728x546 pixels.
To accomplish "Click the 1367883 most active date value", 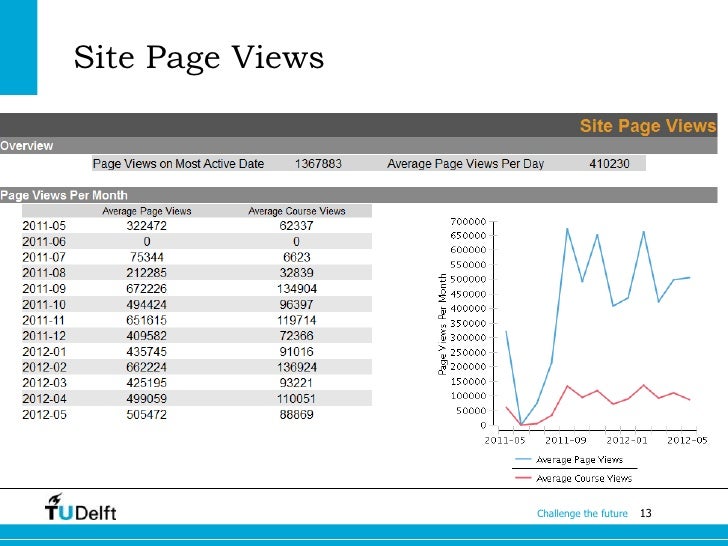I will tap(318, 164).
